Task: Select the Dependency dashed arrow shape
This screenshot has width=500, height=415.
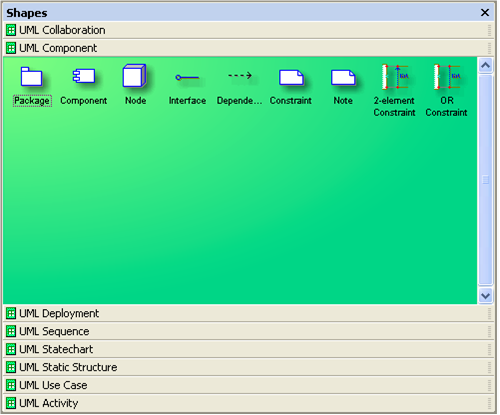Action: point(239,76)
